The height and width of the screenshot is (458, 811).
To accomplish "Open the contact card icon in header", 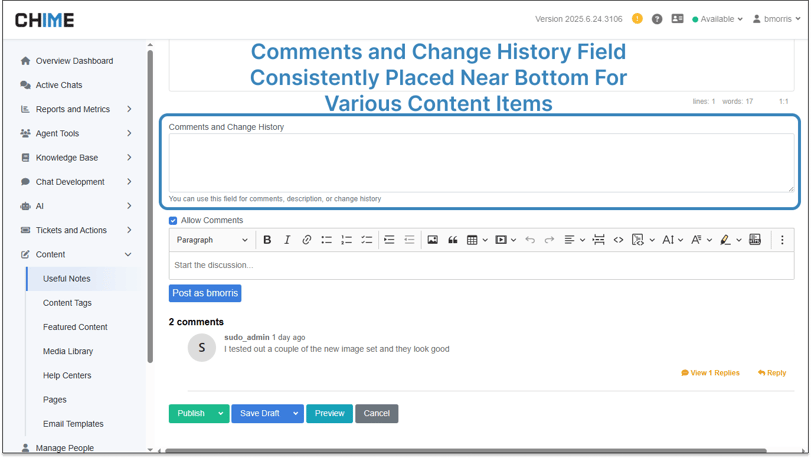I will tap(677, 19).
